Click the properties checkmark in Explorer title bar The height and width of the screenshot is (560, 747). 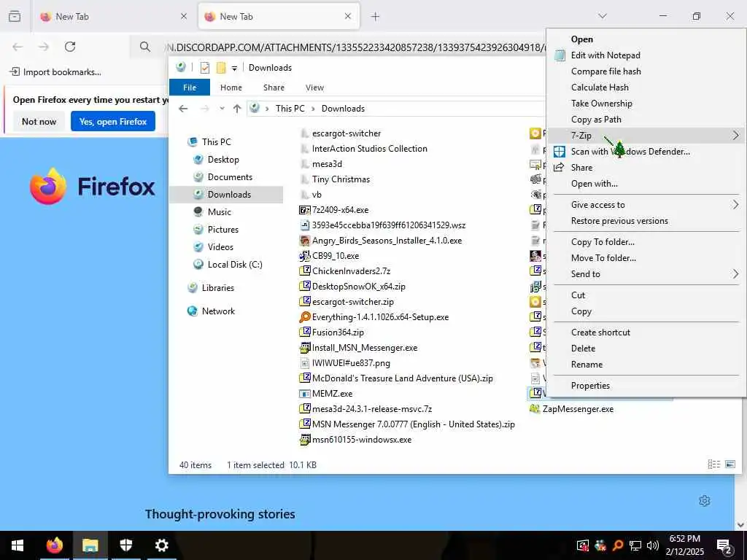(x=205, y=68)
